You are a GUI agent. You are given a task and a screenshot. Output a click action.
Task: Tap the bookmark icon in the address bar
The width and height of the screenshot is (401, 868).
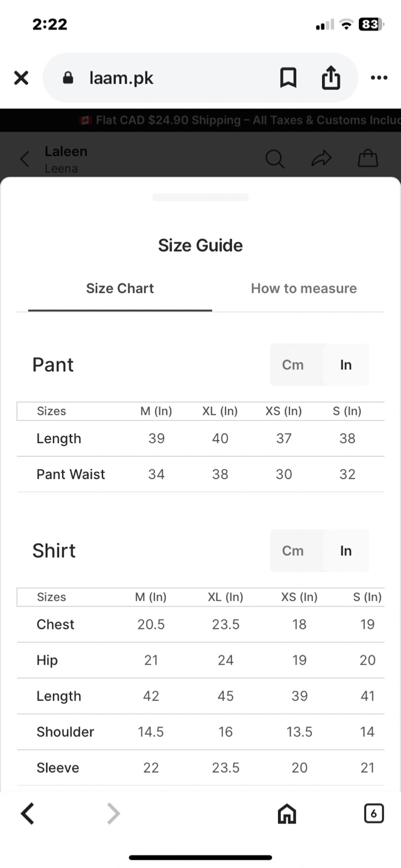288,78
